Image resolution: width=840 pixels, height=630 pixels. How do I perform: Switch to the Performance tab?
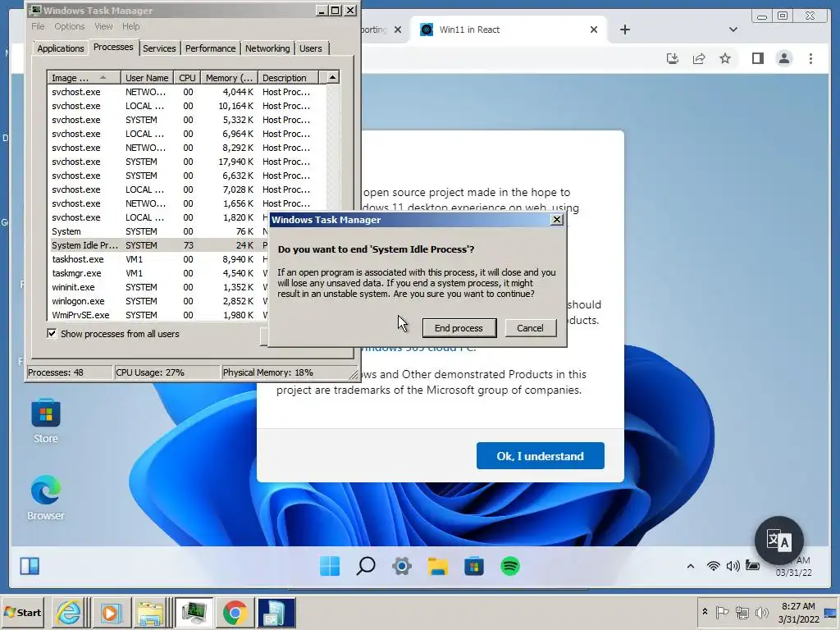tap(210, 48)
